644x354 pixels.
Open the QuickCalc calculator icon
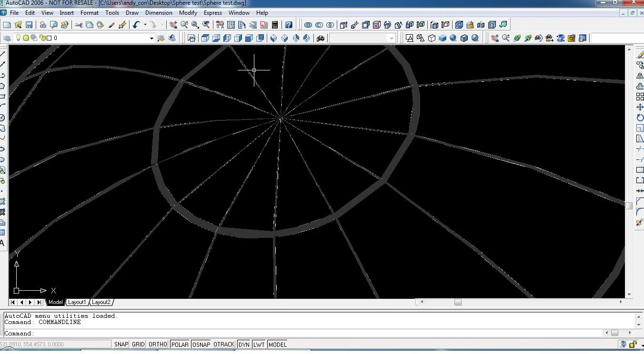click(274, 25)
